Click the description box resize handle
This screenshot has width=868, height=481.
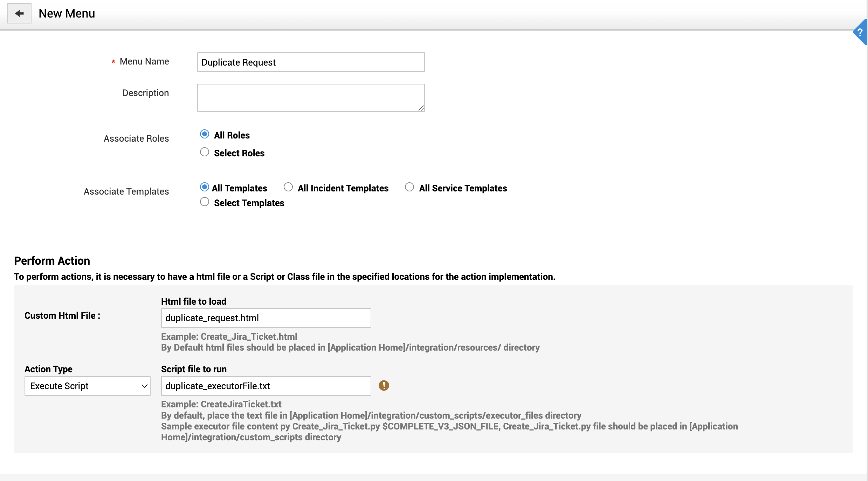coord(421,108)
